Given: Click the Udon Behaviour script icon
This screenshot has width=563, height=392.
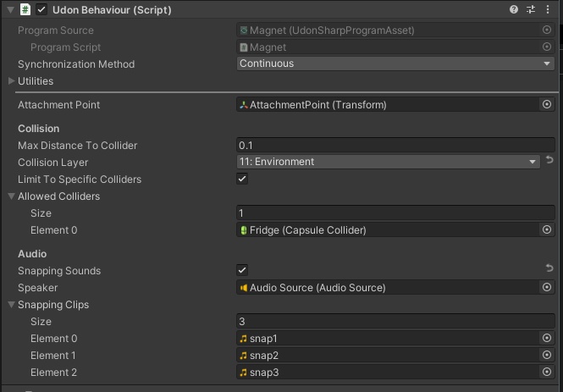Looking at the screenshot, I should point(25,9).
